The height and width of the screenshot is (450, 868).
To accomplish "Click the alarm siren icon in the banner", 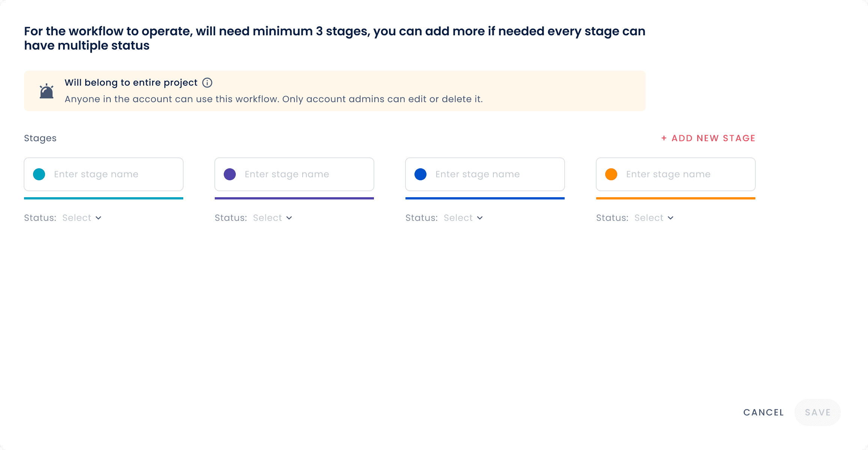I will click(47, 91).
